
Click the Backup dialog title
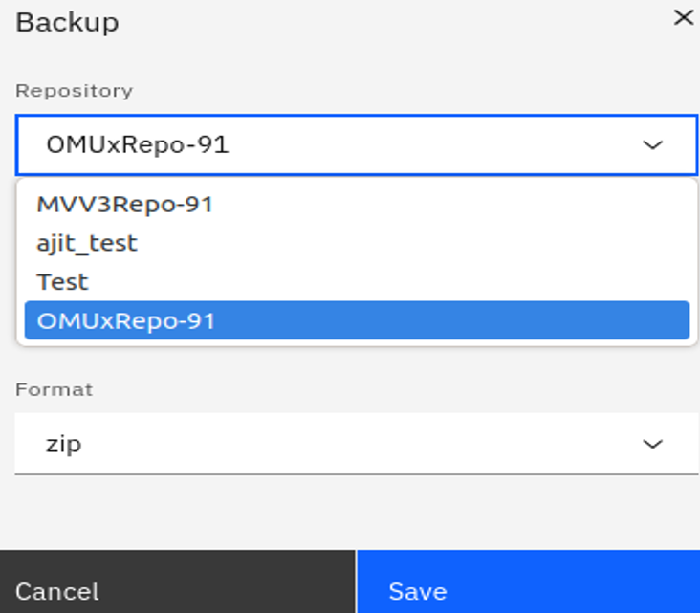[67, 22]
